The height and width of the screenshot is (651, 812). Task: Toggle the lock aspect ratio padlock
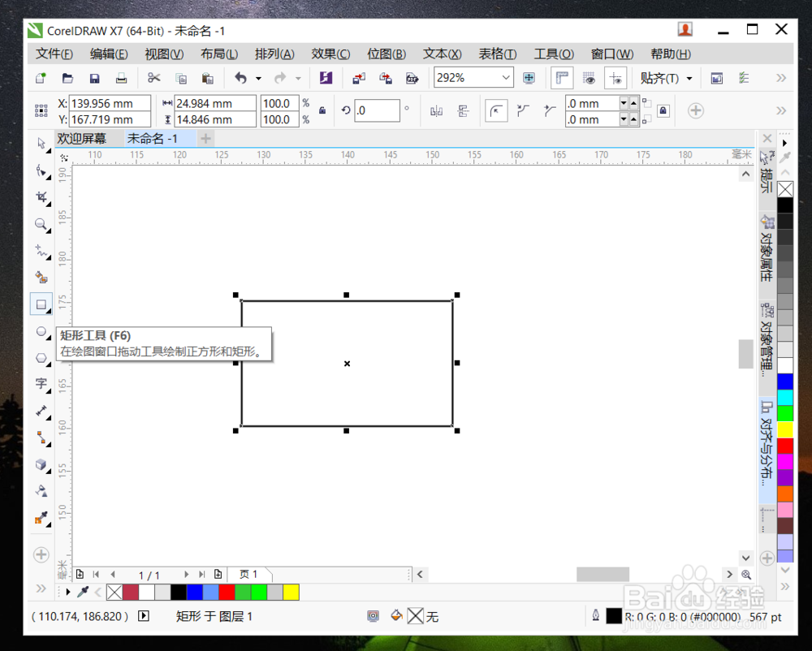point(324,111)
